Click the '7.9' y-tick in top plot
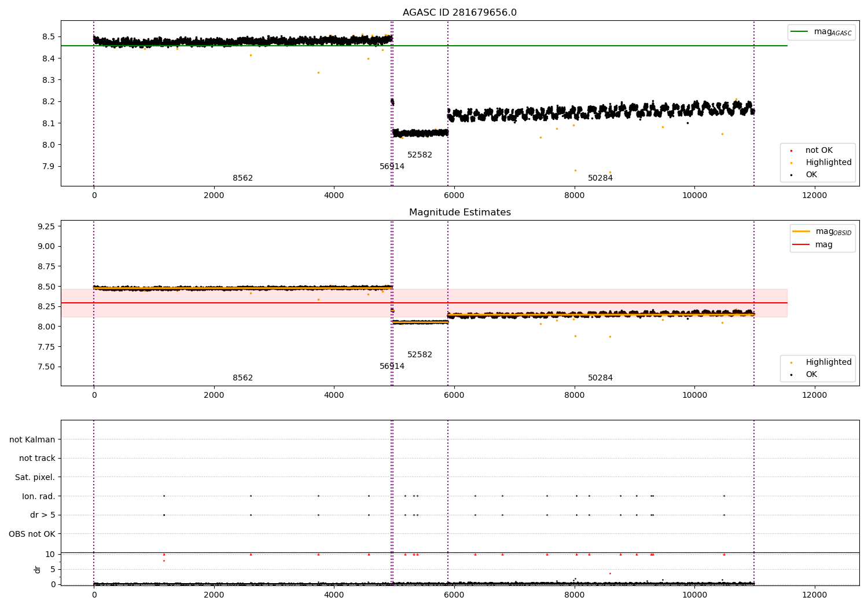This screenshot has width=868, height=608. (49, 167)
